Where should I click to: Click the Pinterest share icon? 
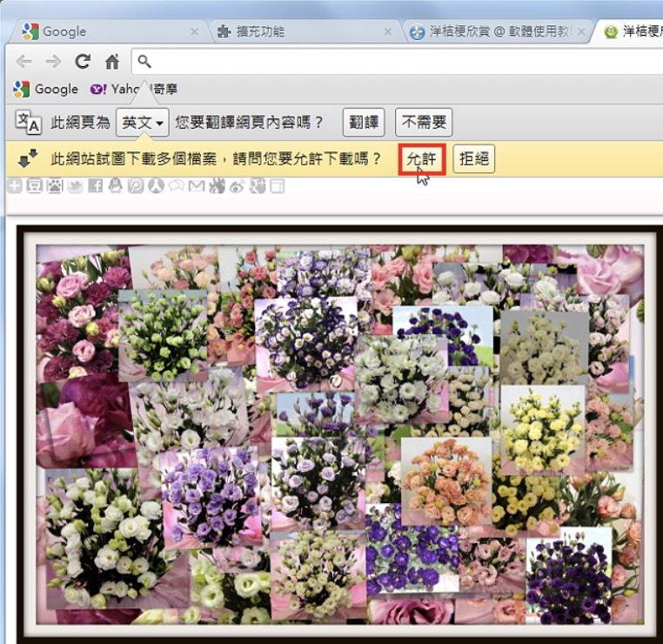136,185
